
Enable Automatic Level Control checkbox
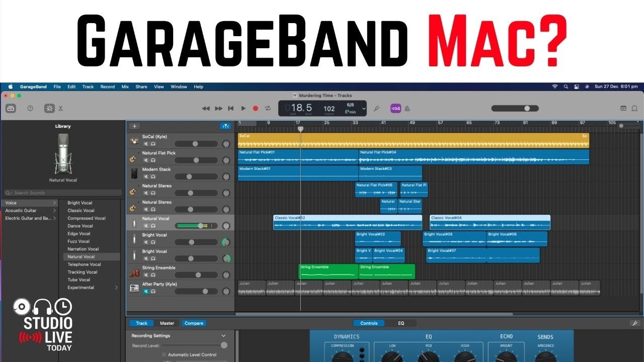tap(164, 354)
